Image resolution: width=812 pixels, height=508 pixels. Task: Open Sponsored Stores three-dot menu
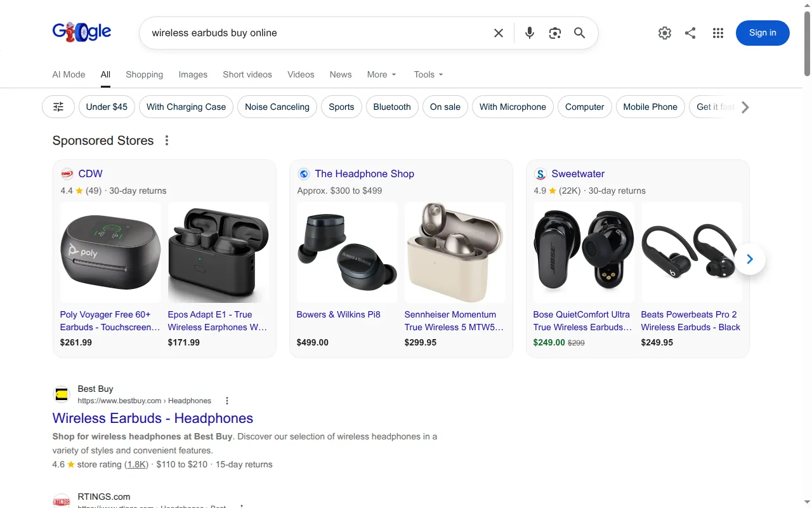click(x=167, y=140)
